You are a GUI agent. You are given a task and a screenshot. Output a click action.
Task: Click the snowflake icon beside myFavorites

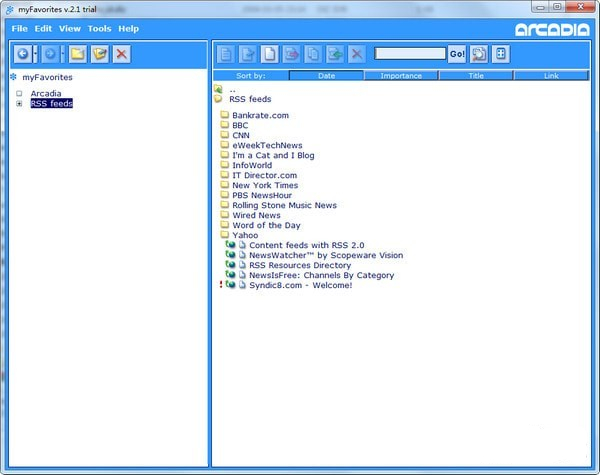(13, 77)
